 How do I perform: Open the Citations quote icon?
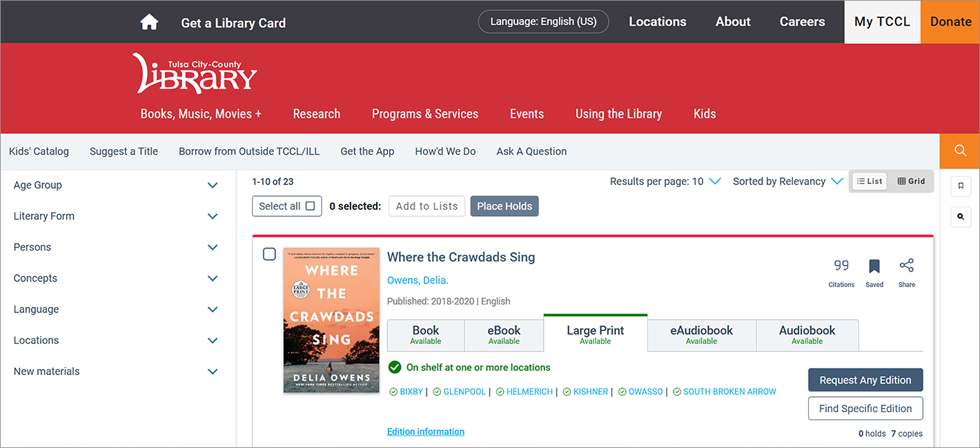[841, 266]
